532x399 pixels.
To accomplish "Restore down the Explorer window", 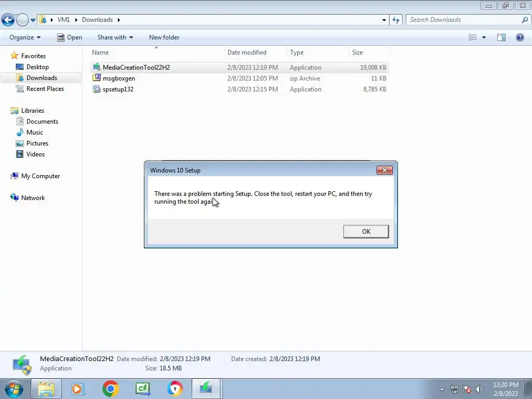I will (x=506, y=5).
